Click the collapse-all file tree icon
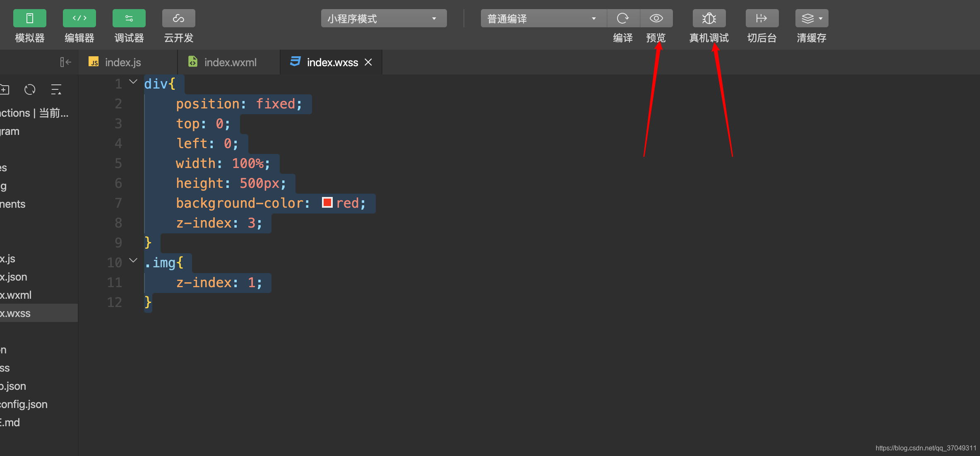Screen dimensions: 980x456 56,89
